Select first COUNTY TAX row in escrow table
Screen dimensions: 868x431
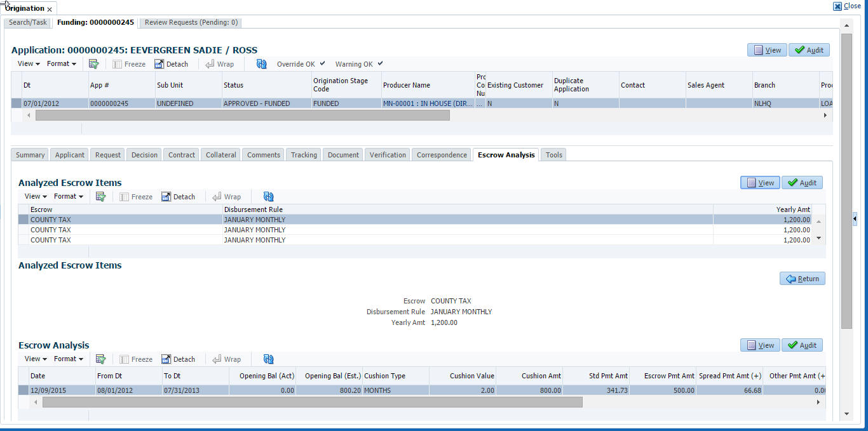tap(414, 220)
